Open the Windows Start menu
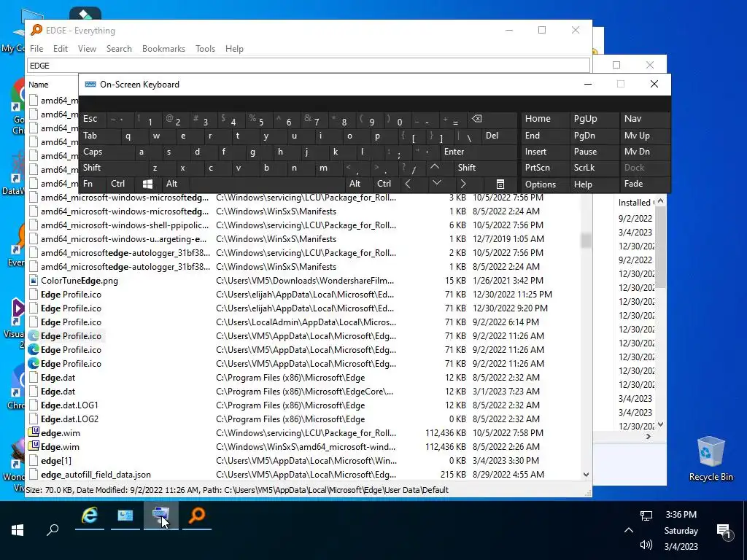Image resolution: width=747 pixels, height=560 pixels. [x=18, y=530]
